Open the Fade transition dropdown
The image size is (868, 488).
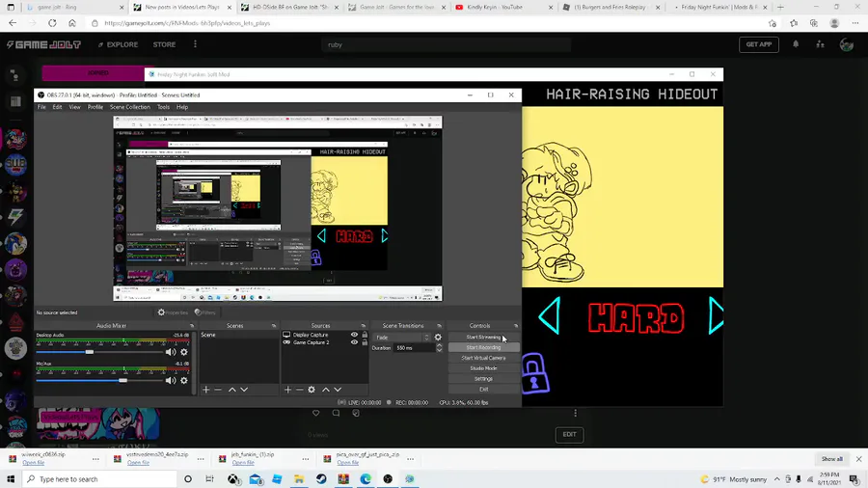(402, 338)
